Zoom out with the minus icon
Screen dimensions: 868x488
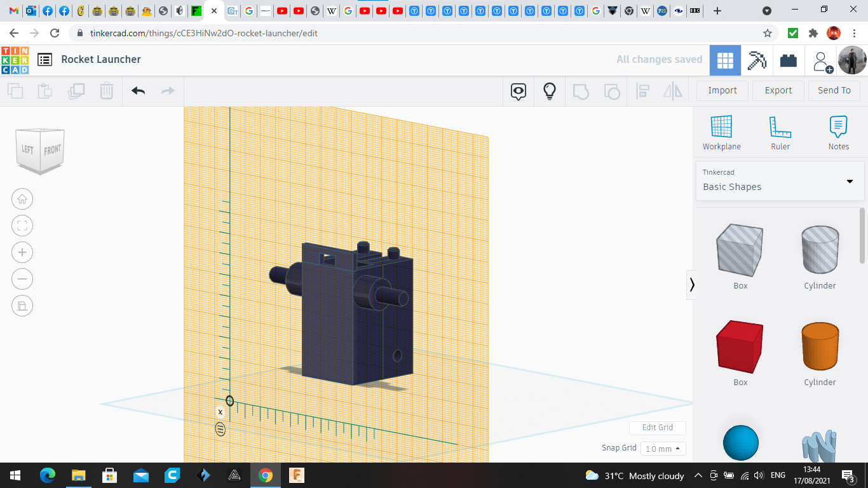pos(22,280)
